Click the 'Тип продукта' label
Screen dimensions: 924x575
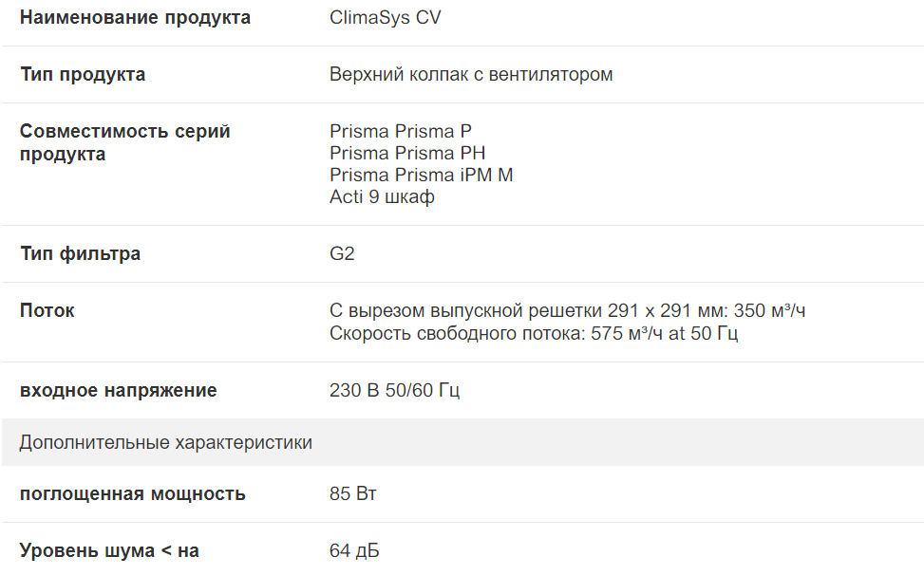[83, 74]
